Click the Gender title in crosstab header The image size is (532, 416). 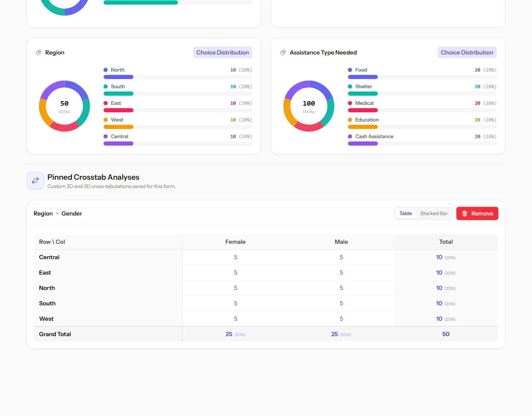72,213
